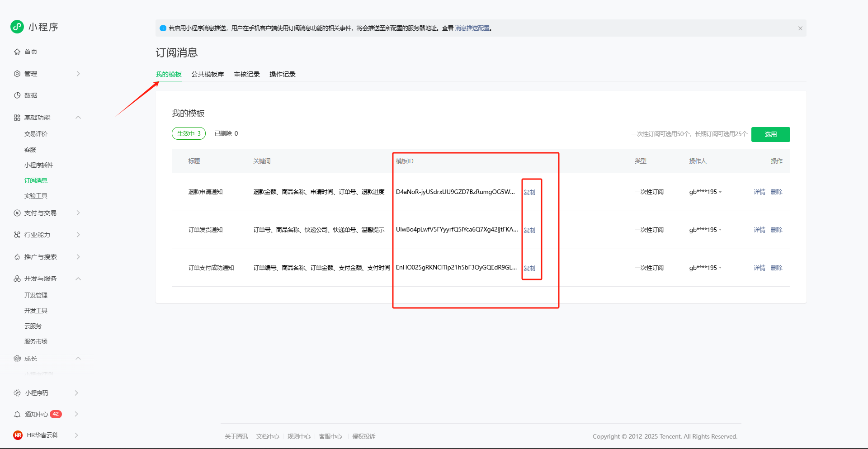Copy template ID of 订单发货通知
Screen dimensions: 868x449
pyautogui.click(x=529, y=230)
